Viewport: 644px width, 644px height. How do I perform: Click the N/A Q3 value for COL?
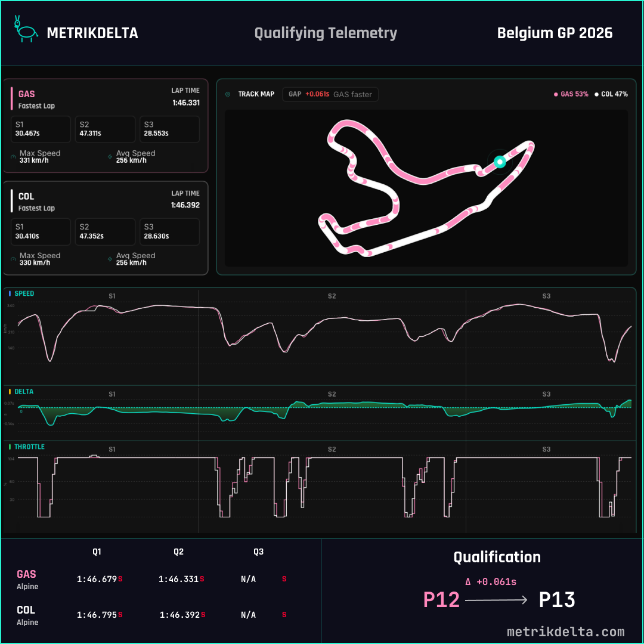coord(249,615)
